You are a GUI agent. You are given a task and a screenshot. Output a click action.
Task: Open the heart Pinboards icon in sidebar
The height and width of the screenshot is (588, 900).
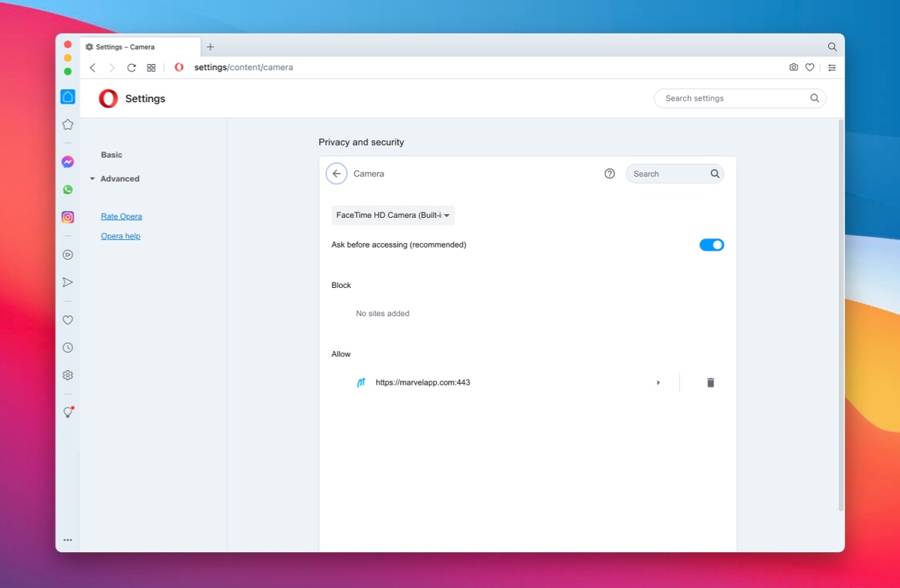point(68,320)
